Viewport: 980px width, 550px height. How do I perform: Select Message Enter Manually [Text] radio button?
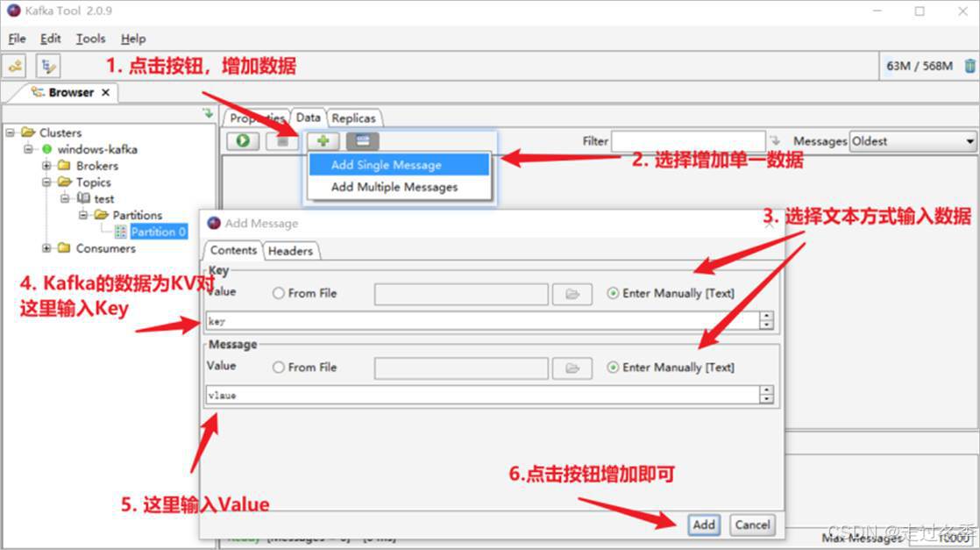coord(613,368)
